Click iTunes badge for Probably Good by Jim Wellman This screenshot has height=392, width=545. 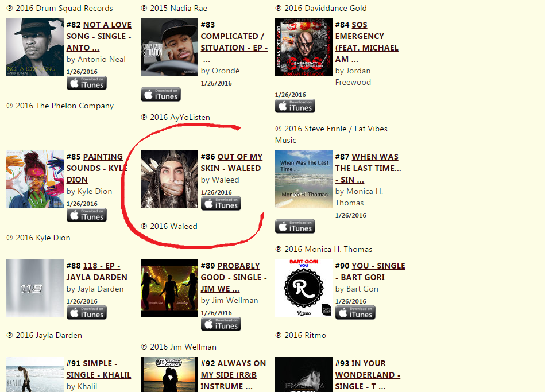221,324
